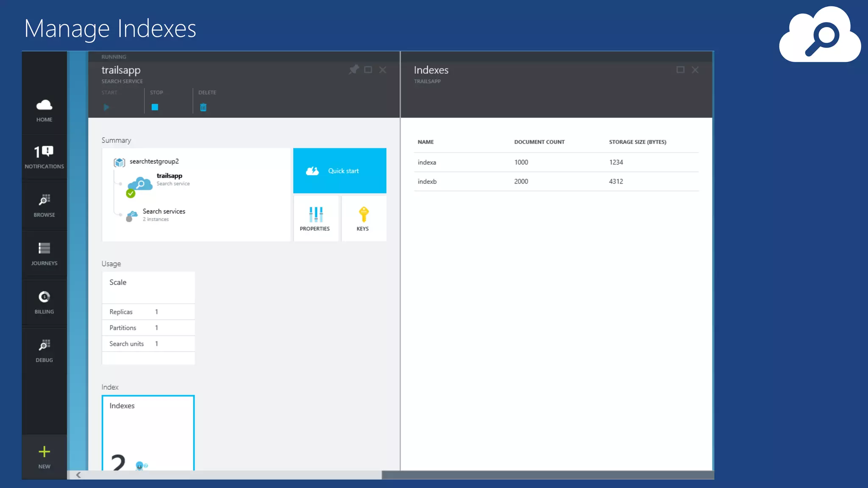Open the Quick start tile
Image resolution: width=868 pixels, height=488 pixels.
click(339, 171)
